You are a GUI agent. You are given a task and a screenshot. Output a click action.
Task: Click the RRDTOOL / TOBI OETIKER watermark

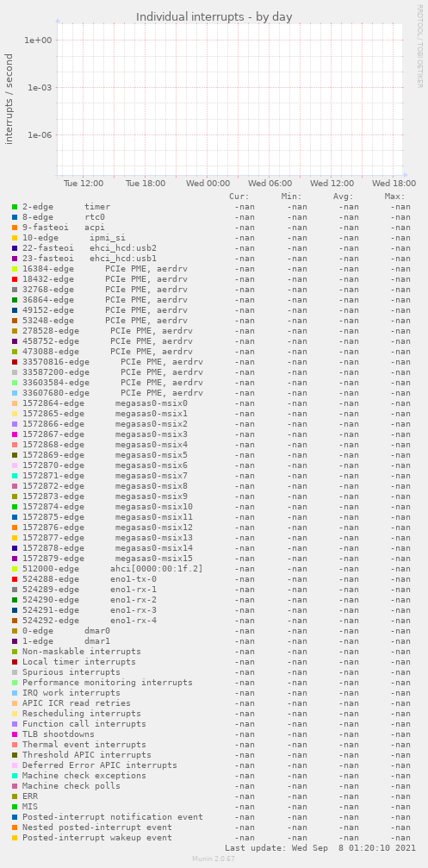[x=419, y=46]
